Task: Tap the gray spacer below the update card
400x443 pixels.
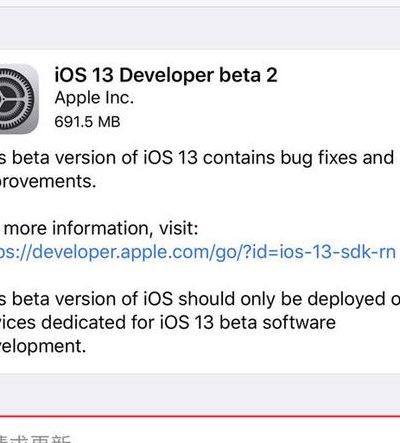Action: [x=200, y=395]
